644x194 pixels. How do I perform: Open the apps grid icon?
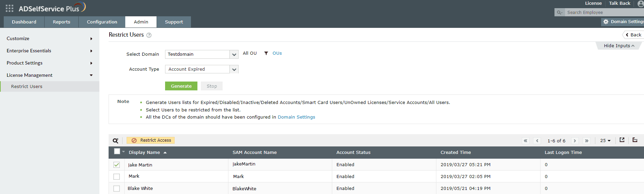[x=10, y=8]
